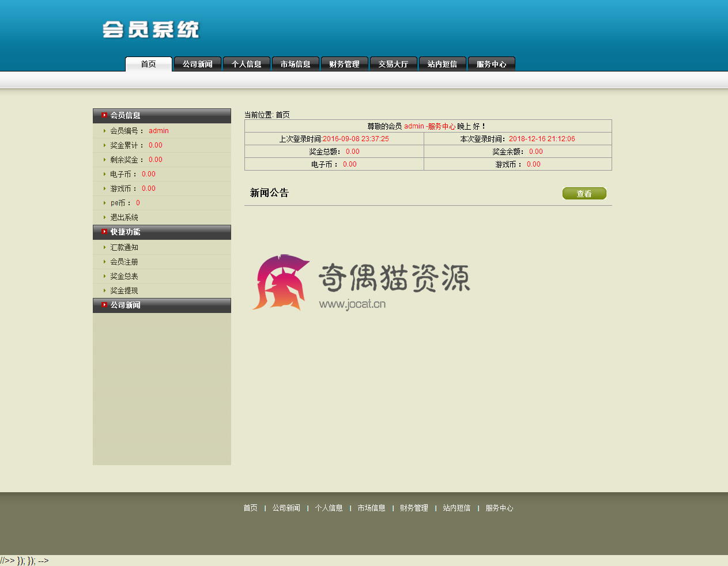
Task: Switch to the 站内短信 top tab
Action: point(443,64)
